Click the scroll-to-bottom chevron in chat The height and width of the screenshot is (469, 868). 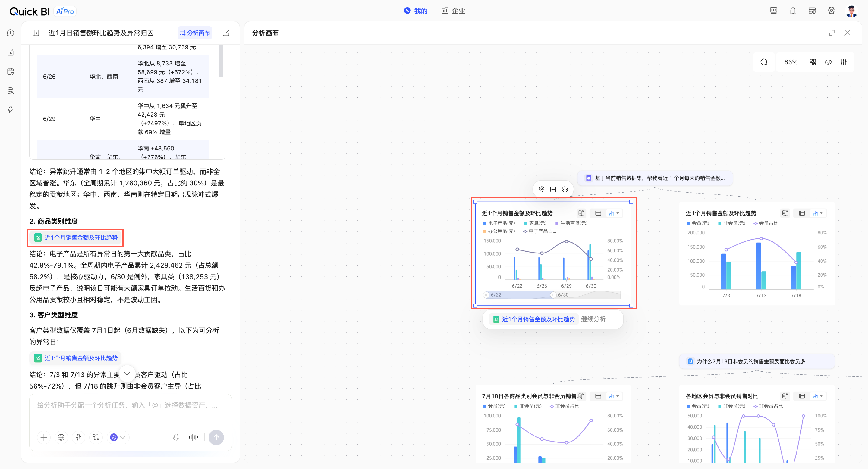coord(127,373)
